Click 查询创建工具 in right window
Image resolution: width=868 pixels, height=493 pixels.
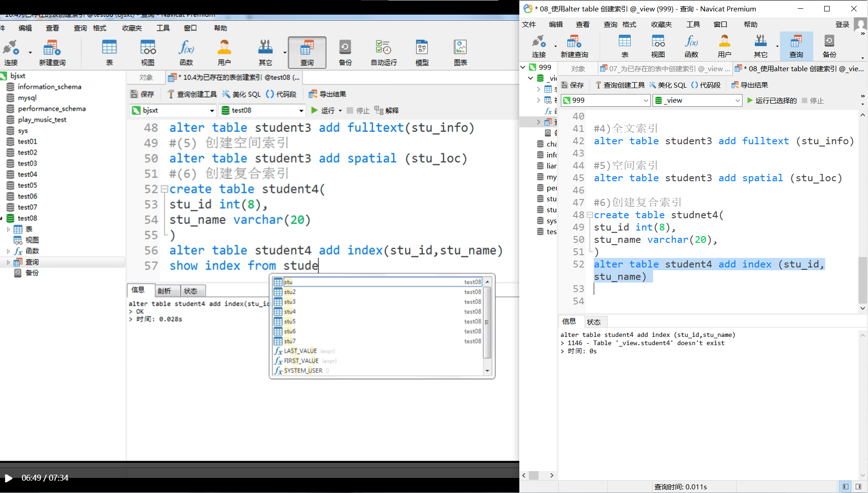tap(620, 85)
